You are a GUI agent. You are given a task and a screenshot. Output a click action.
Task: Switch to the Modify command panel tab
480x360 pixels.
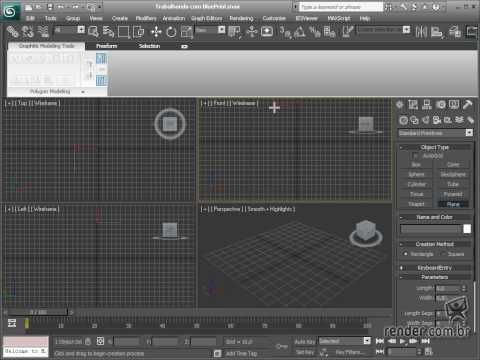(x=413, y=105)
